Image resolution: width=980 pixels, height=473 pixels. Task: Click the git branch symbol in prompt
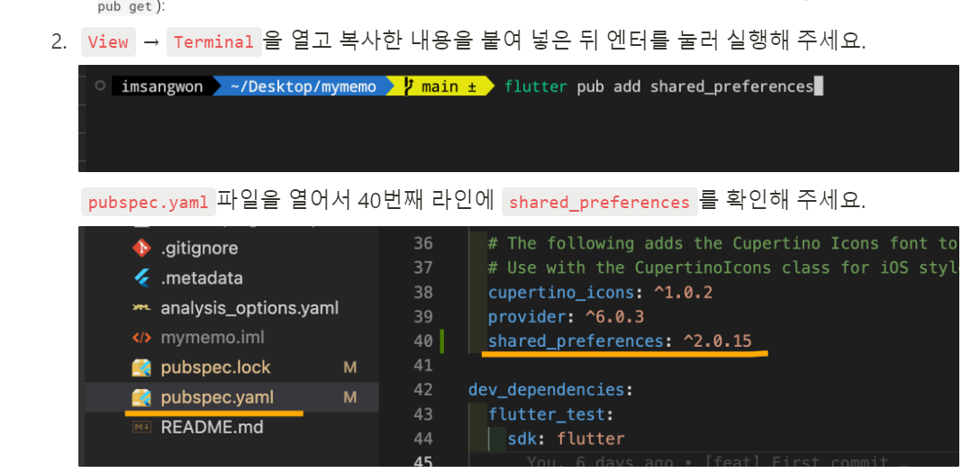pyautogui.click(x=409, y=86)
